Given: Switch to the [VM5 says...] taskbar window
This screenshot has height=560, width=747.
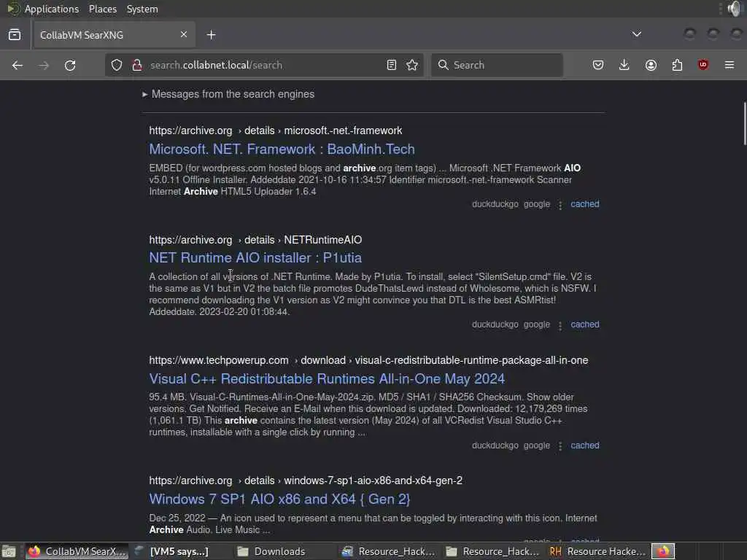Looking at the screenshot, I should coord(179,551).
